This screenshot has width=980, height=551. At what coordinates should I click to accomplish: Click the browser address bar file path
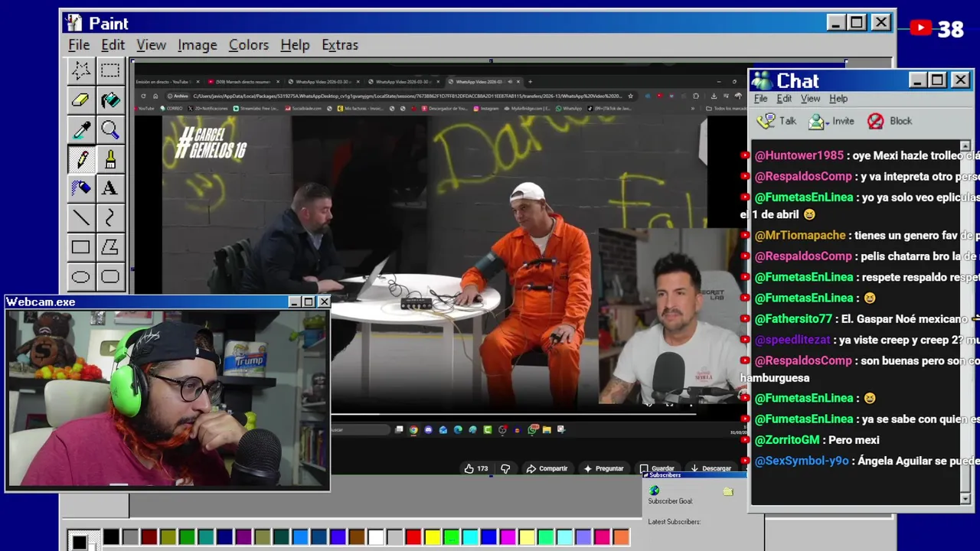coord(406,96)
